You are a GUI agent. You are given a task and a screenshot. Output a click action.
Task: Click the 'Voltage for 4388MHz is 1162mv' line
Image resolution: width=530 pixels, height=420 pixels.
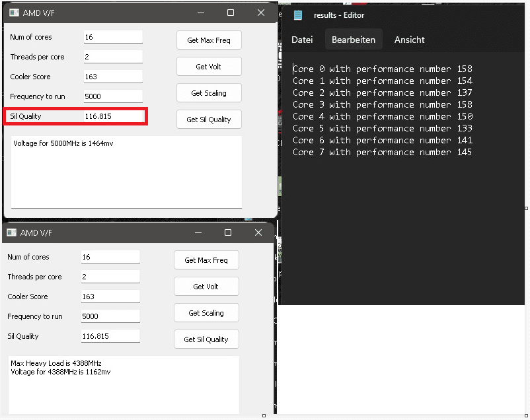tap(61, 372)
